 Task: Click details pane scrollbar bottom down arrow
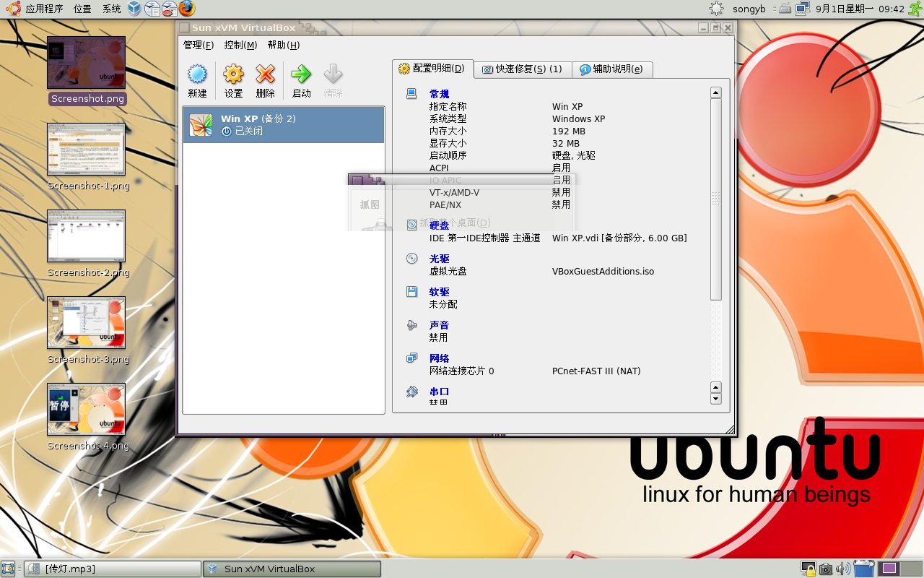click(x=716, y=399)
